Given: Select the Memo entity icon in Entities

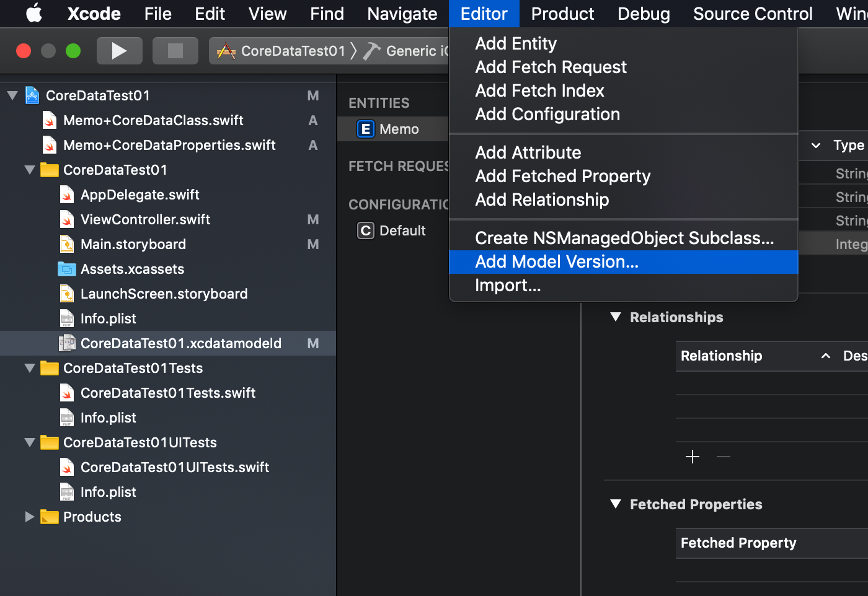Looking at the screenshot, I should (365, 129).
